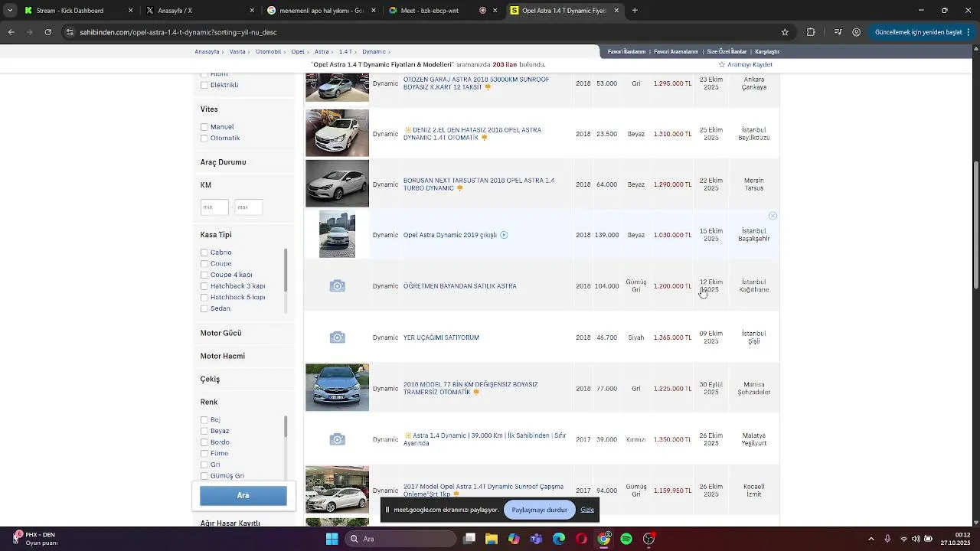This screenshot has height=551, width=980.
Task: Open YER UÇAĞIMI SATIYORUM listing title
Action: 441,337
